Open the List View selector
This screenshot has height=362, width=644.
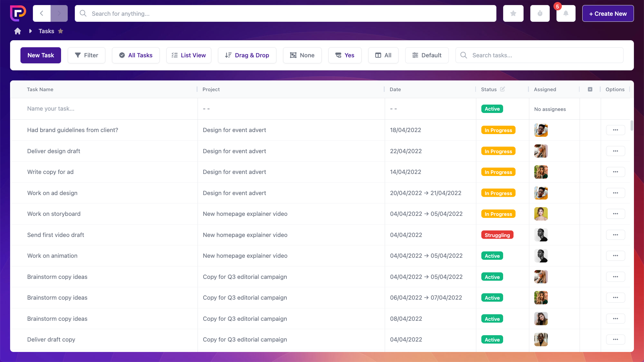click(189, 55)
